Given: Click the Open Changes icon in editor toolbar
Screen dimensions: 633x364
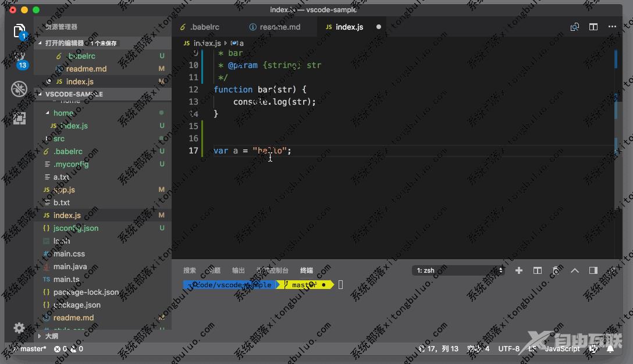Looking at the screenshot, I should pos(574,27).
